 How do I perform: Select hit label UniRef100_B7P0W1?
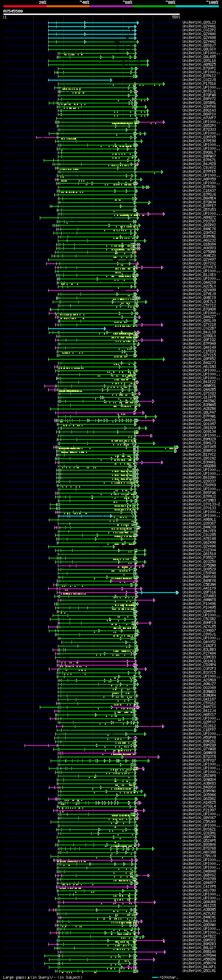point(199,416)
